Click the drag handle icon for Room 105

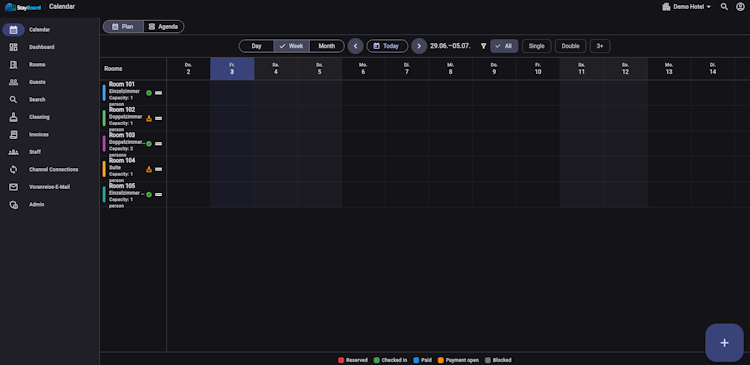click(158, 194)
